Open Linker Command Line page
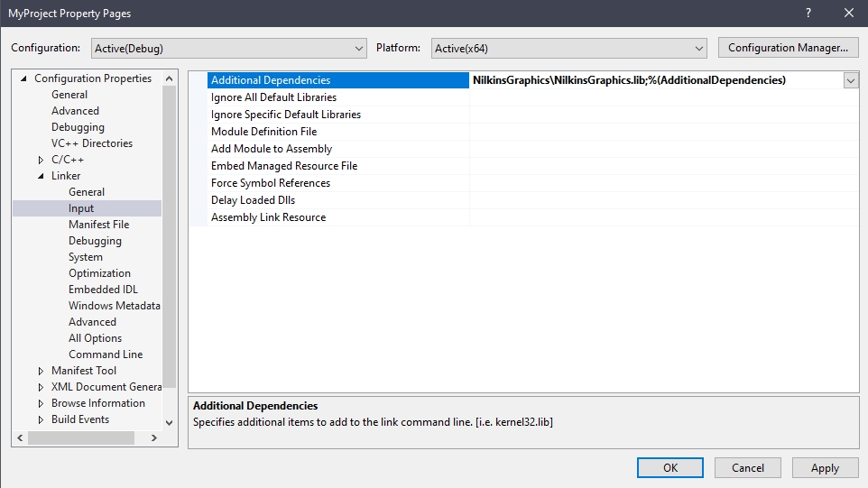Screen dimensions: 868x488 (106, 354)
